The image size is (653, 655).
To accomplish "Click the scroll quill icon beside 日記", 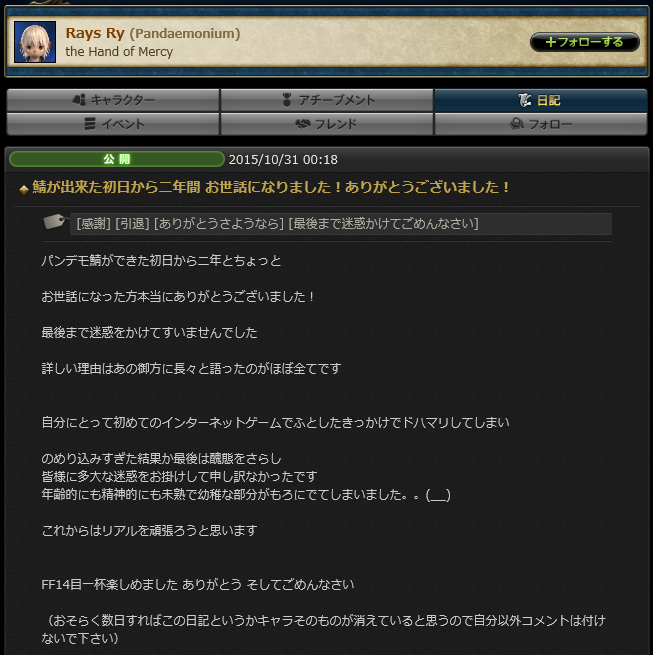I will coord(525,100).
